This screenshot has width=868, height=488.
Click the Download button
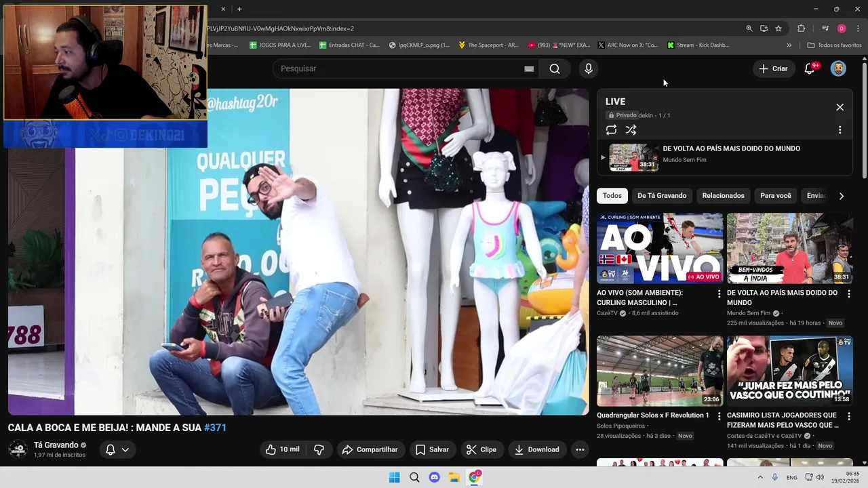click(536, 449)
